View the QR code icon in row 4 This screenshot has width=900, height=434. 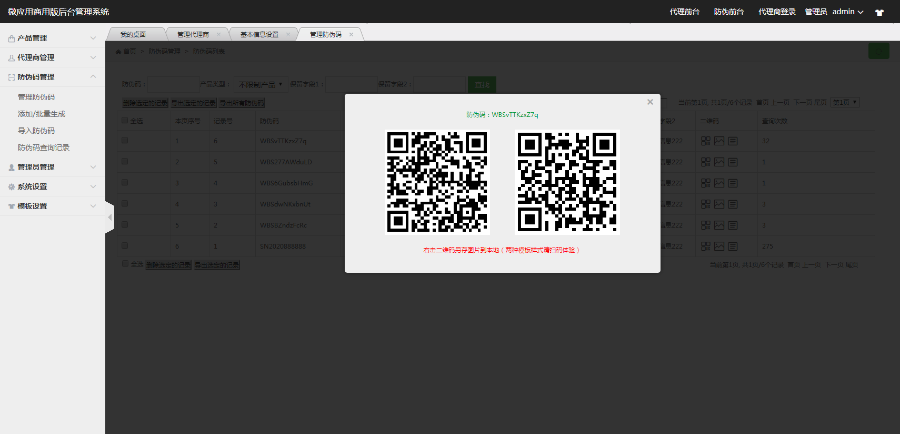click(705, 204)
